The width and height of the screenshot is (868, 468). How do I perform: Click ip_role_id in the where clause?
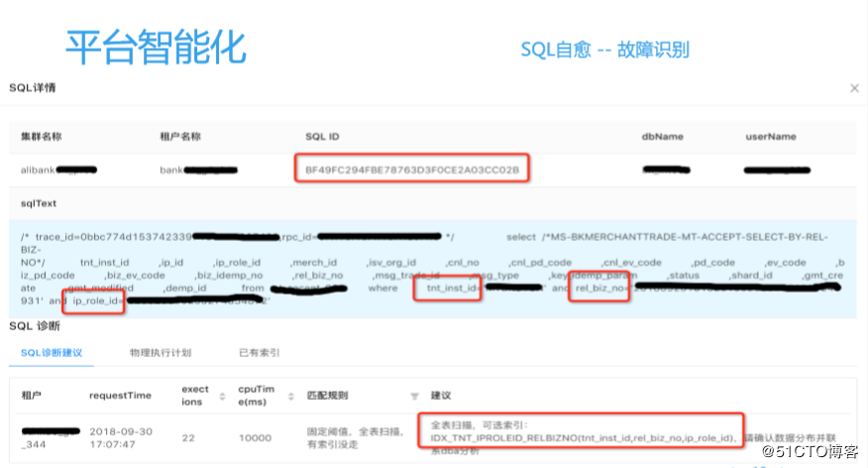click(95, 300)
